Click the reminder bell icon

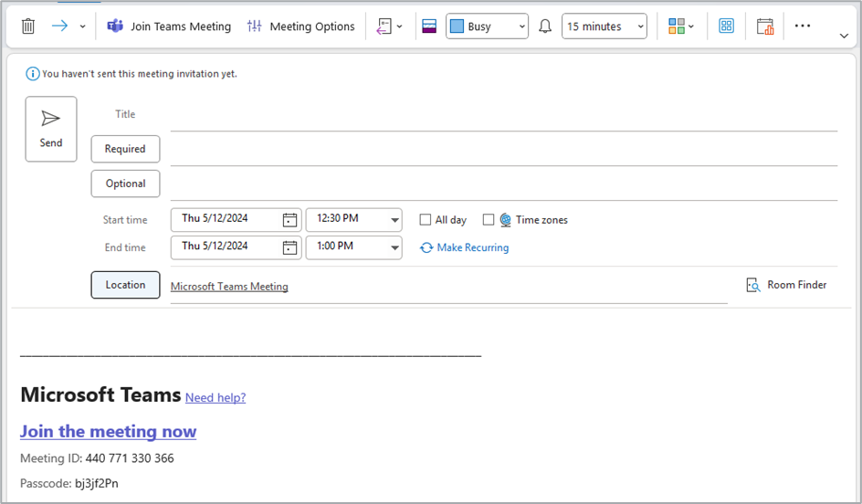pos(545,26)
